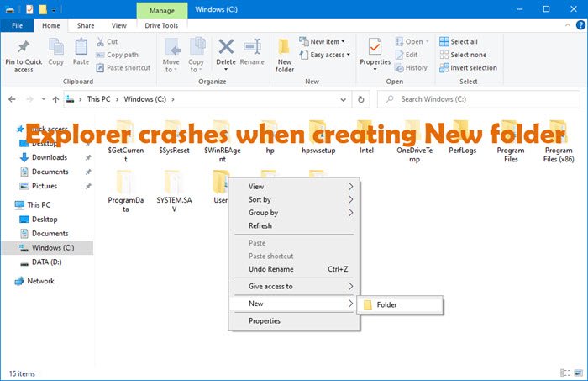Viewport: 588px width, 381px height.
Task: Open the Drive Tools tab
Action: click(x=161, y=25)
